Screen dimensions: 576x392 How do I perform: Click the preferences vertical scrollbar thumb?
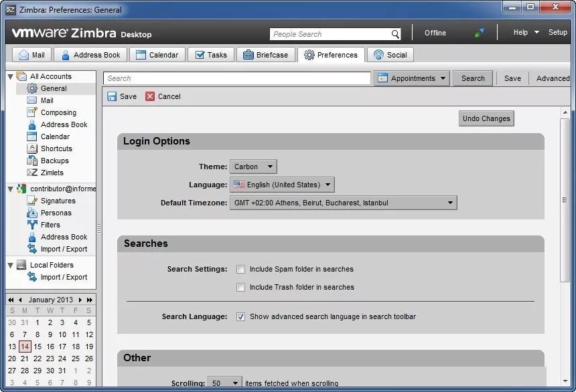[565, 200]
